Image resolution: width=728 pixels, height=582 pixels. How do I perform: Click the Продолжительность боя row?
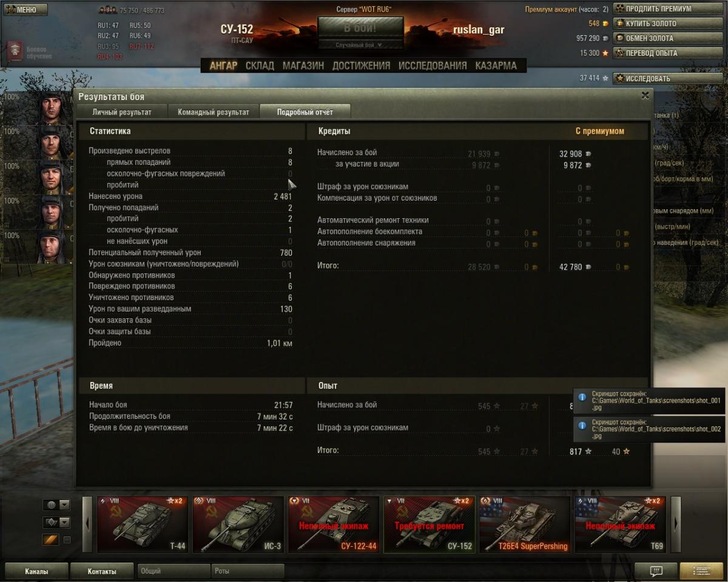tap(190, 416)
